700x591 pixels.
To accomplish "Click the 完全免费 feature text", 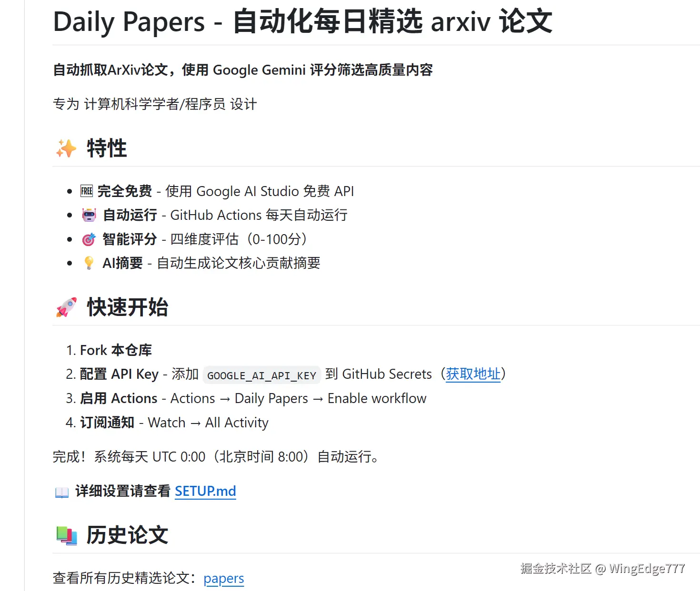I will pos(125,191).
